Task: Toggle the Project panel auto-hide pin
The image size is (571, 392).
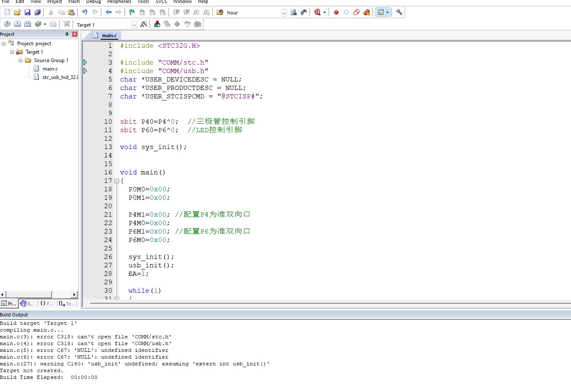Action: point(67,34)
